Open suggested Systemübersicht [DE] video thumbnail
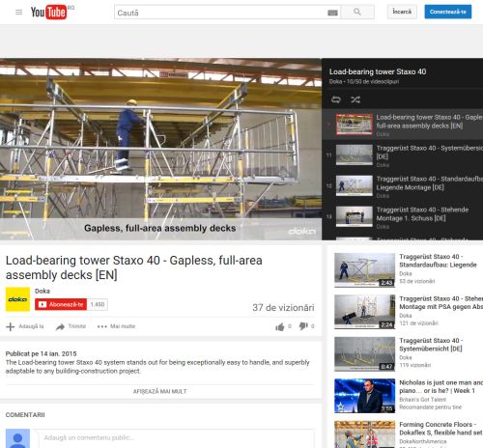 364,354
